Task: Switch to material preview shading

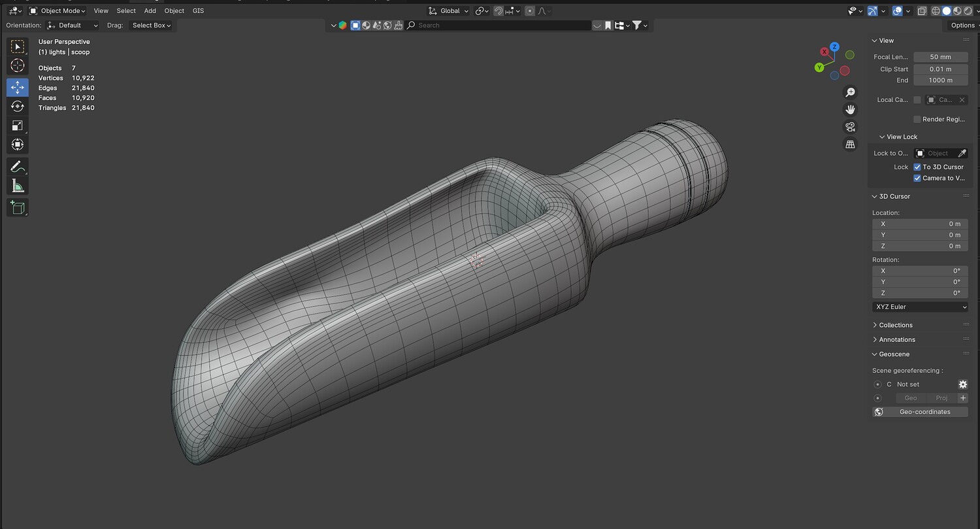Action: (957, 10)
